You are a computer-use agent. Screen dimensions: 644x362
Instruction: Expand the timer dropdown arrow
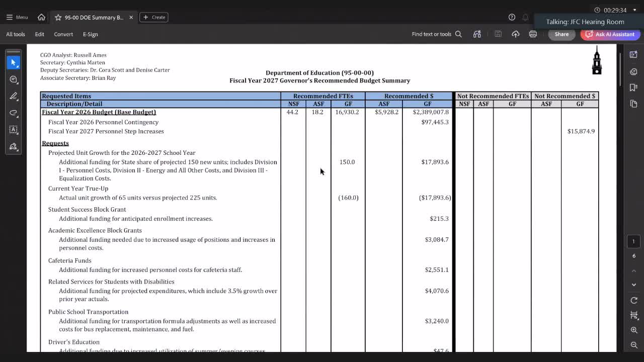pos(634,10)
